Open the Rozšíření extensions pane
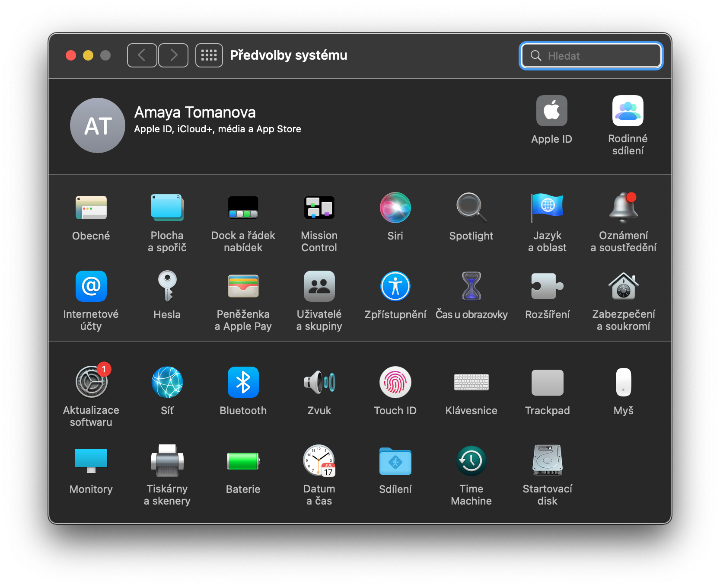720x588 pixels. [x=548, y=286]
